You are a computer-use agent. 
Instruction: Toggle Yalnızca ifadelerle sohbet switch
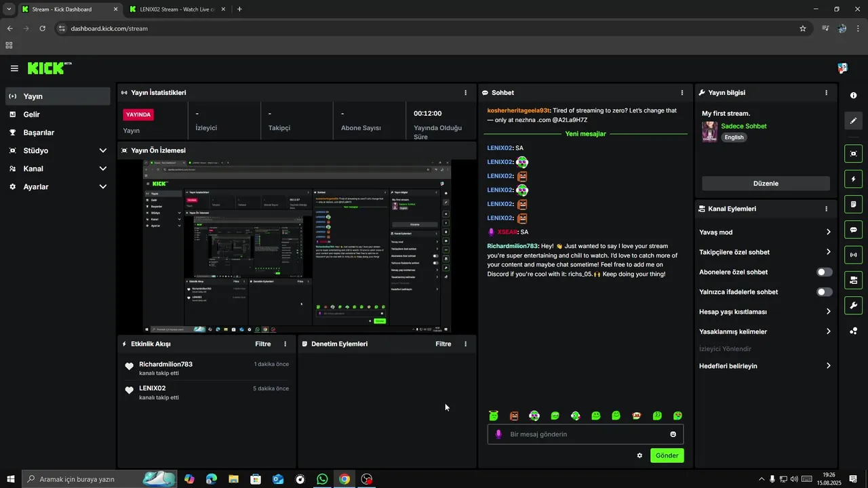[825, 292]
